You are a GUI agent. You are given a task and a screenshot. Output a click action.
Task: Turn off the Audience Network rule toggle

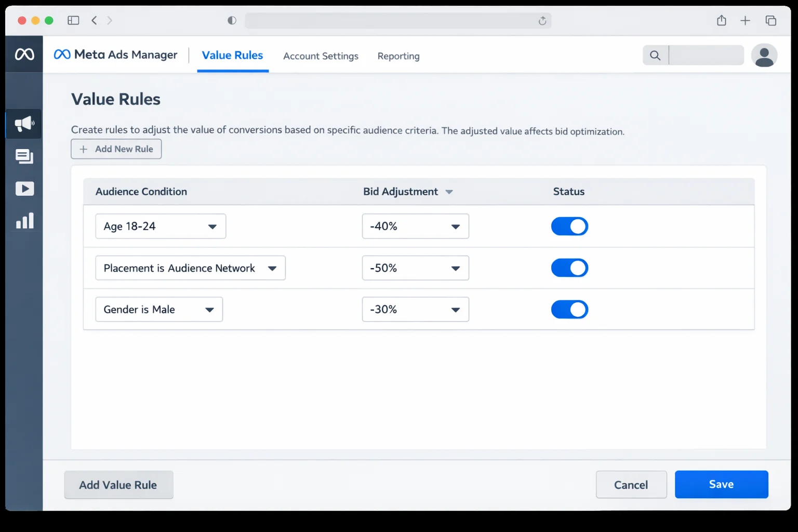pos(569,268)
